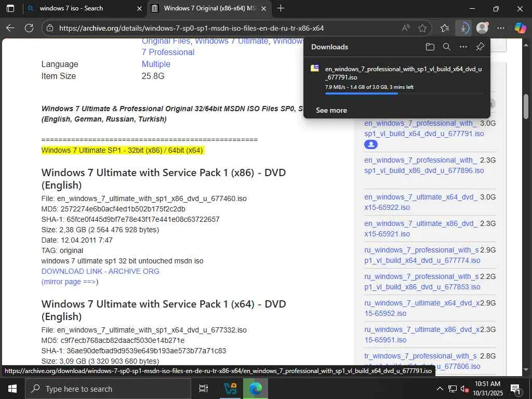Click See more in Downloads
Viewport: 532px width, 399px height.
(331, 110)
